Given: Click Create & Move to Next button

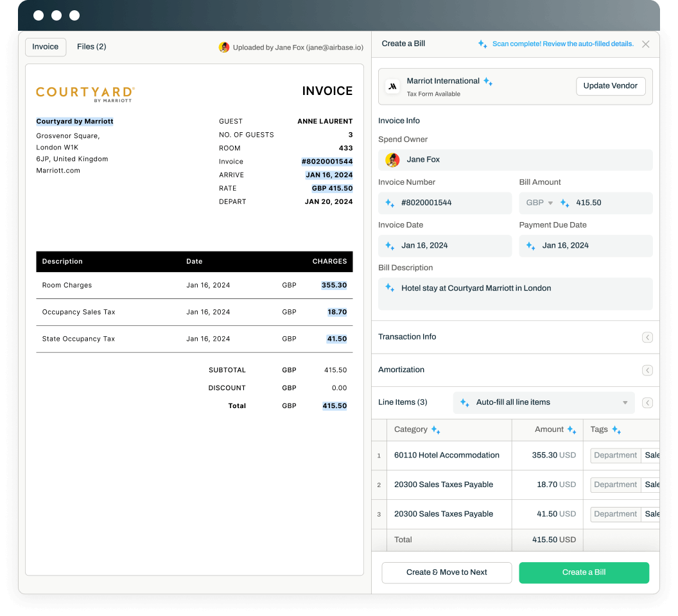Looking at the screenshot, I should tap(447, 573).
